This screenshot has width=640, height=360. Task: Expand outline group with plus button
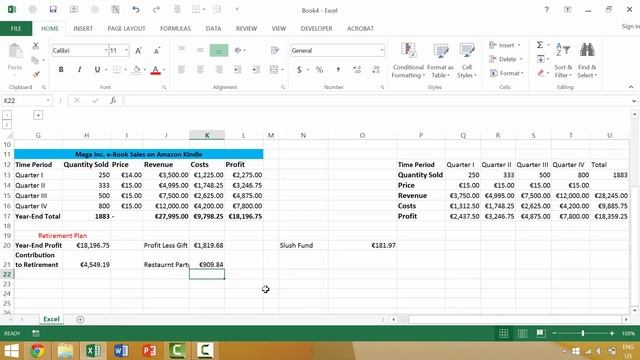[38, 116]
